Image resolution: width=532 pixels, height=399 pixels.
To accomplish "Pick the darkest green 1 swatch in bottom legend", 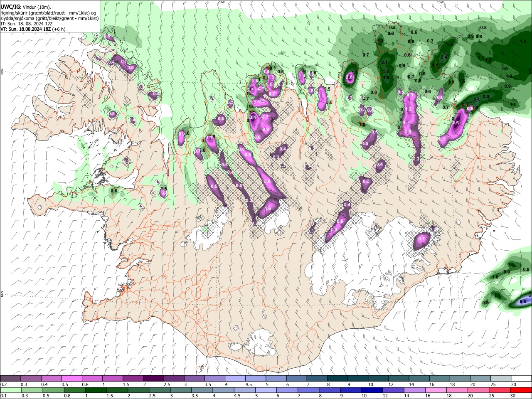I will [96, 390].
